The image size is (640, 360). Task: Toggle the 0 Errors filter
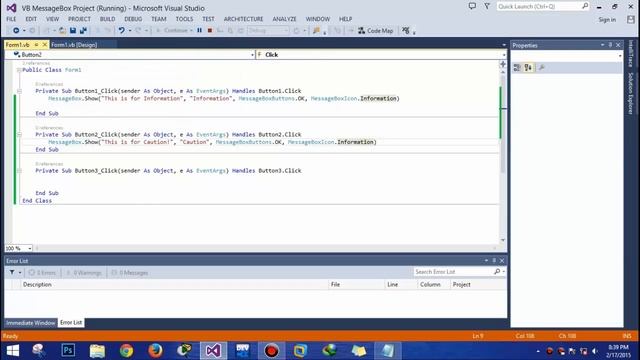pyautogui.click(x=42, y=273)
